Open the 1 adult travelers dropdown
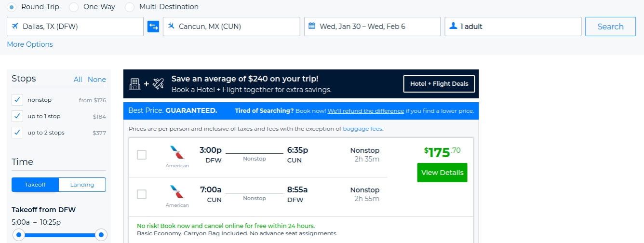The width and height of the screenshot is (644, 243). (513, 27)
